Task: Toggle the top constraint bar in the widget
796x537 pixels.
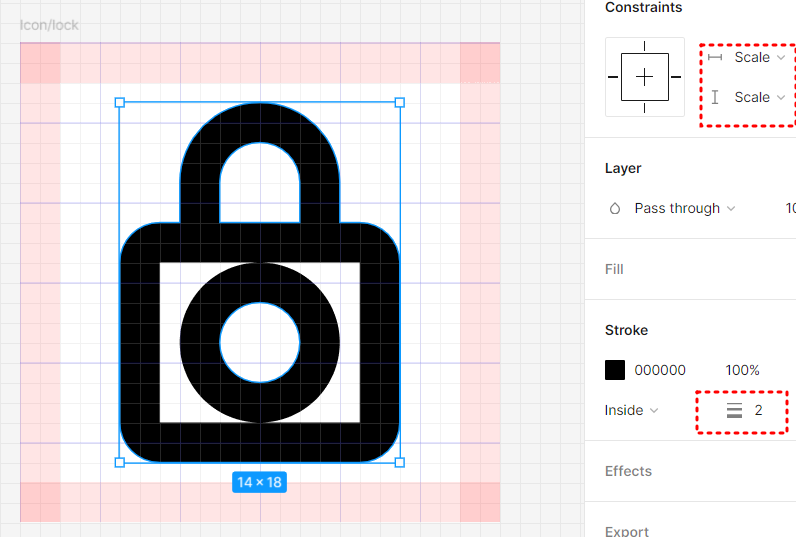Action: pyautogui.click(x=644, y=46)
